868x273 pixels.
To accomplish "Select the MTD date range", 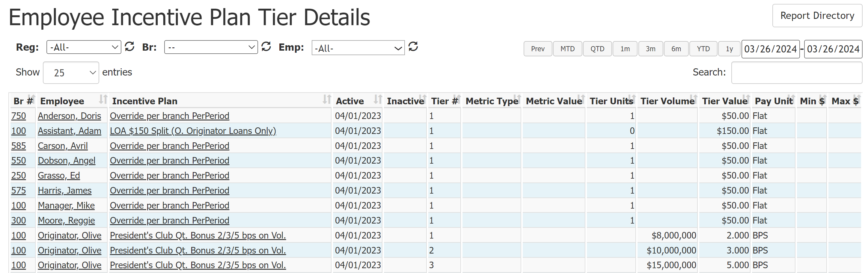I will tap(567, 49).
